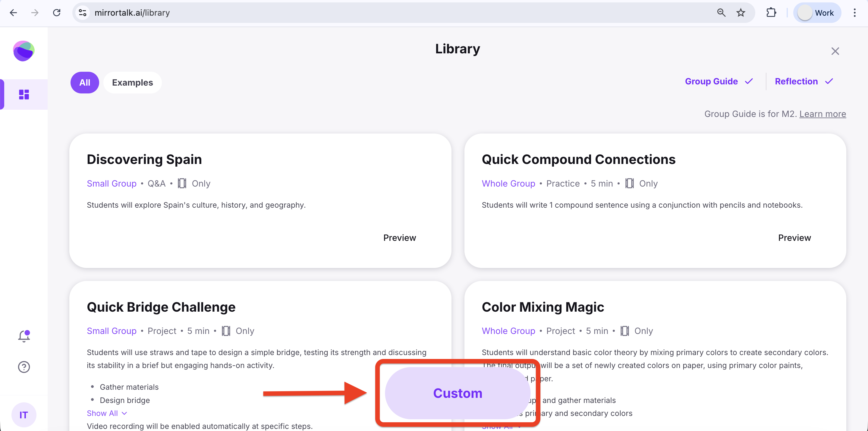
Task: Close the Library with the X icon
Action: pyautogui.click(x=835, y=51)
